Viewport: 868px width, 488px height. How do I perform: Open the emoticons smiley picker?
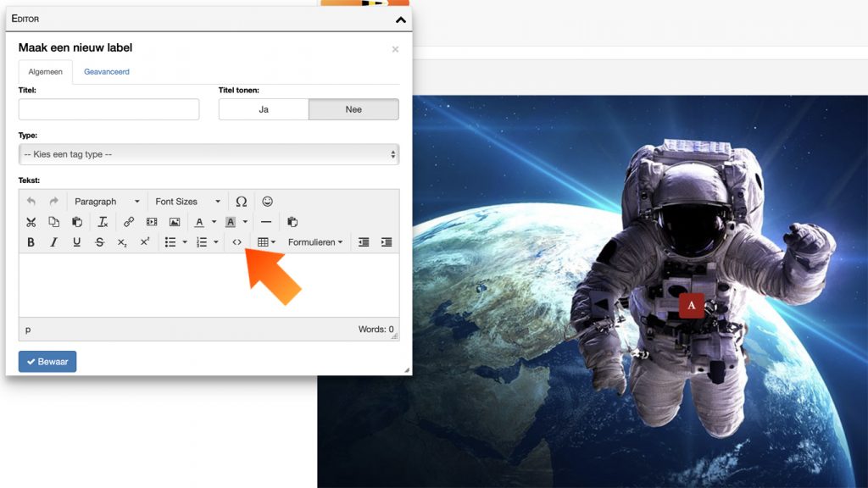click(x=267, y=202)
